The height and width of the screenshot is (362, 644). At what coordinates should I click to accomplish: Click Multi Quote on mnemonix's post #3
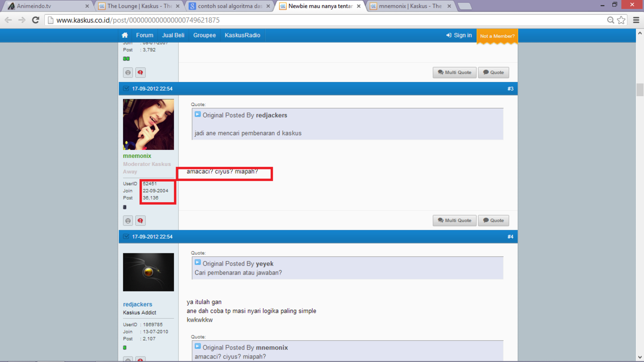coord(454,221)
